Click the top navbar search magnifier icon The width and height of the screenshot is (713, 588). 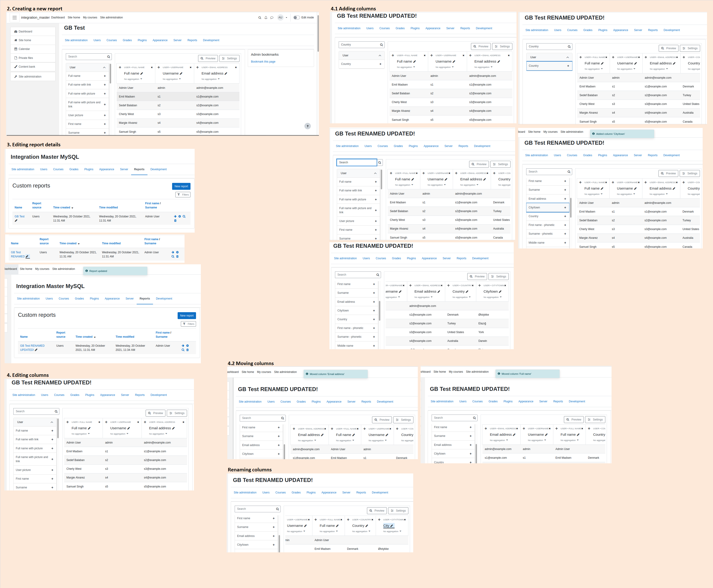click(260, 18)
